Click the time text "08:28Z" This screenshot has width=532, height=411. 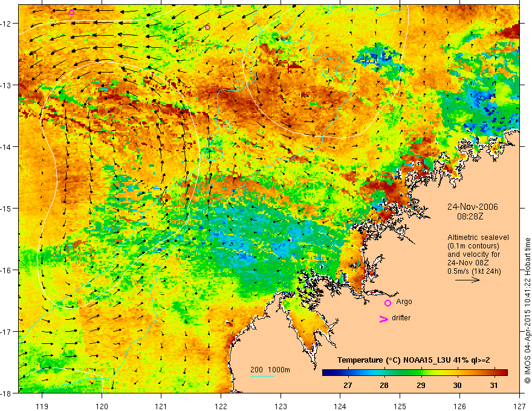coord(470,216)
